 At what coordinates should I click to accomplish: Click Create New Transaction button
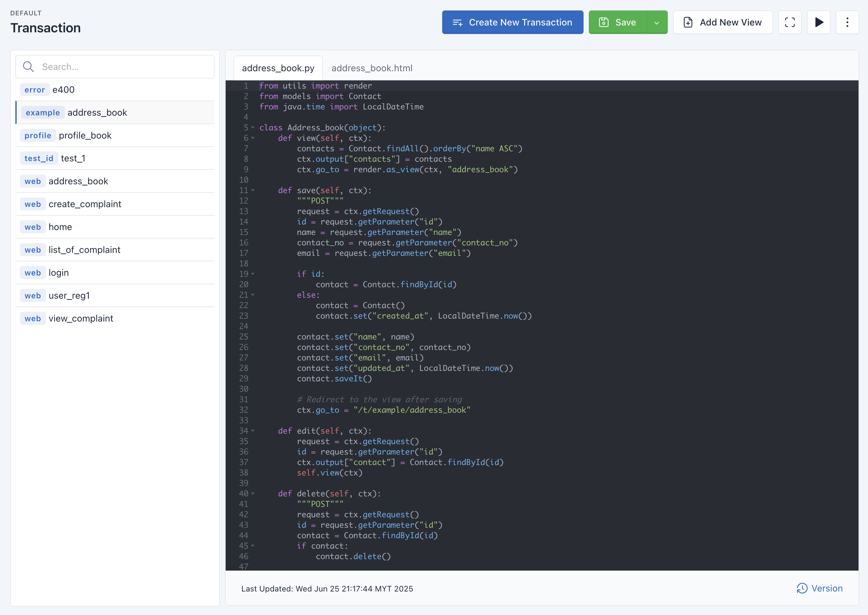pos(512,22)
